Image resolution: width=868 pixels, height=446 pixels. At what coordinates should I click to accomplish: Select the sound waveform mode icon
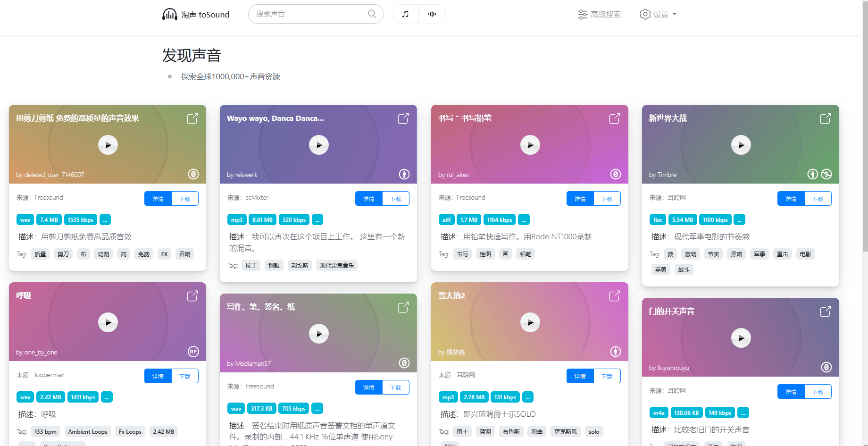pos(432,14)
